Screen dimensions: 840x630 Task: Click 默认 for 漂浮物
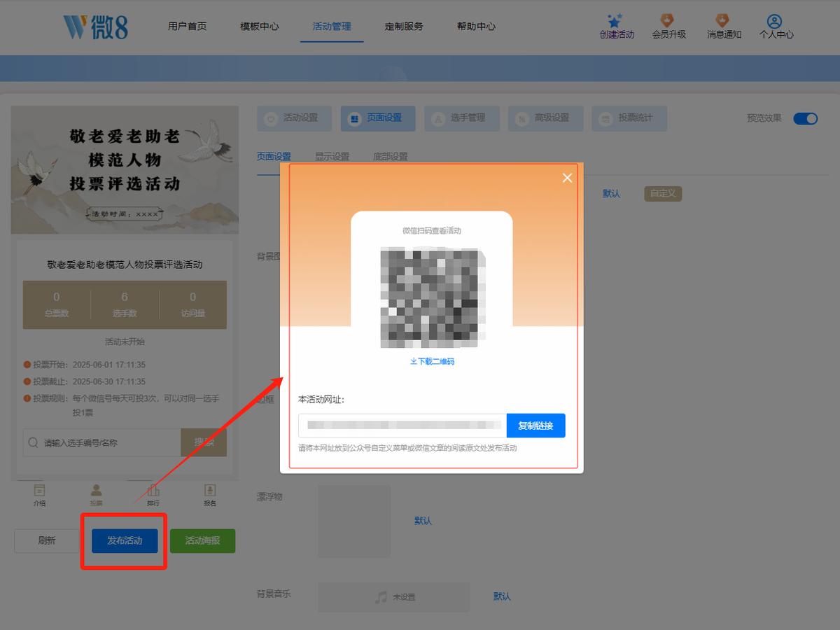pos(423,521)
